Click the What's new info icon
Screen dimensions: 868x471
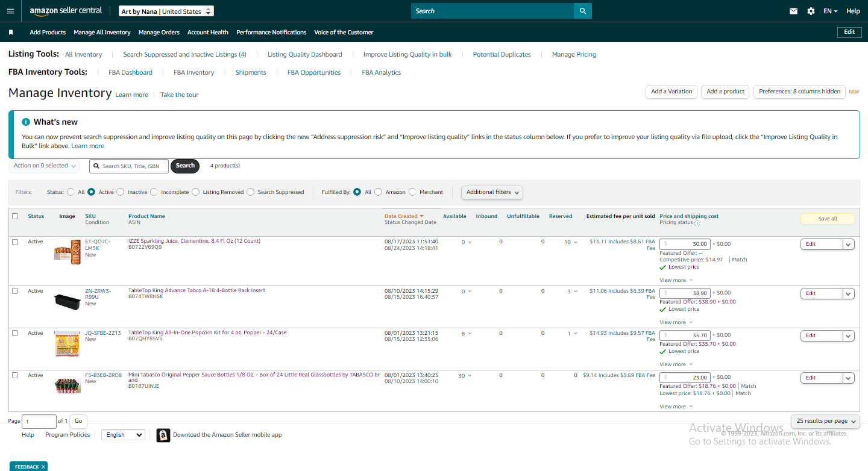tap(26, 122)
